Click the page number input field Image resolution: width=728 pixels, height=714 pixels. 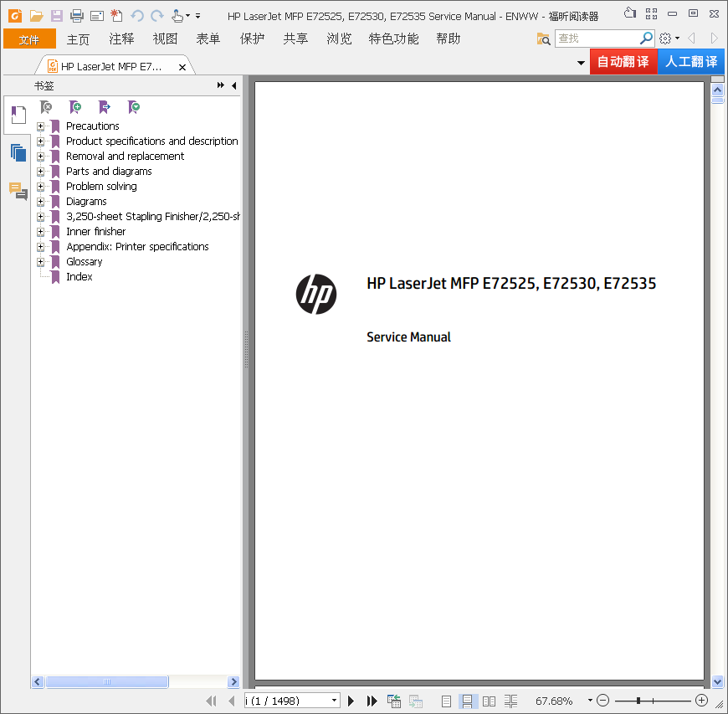click(x=287, y=701)
